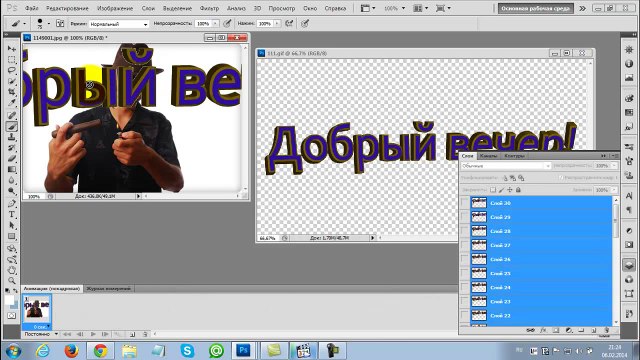Toggle lock transparent pixels icon
The width and height of the screenshot is (640, 360).
pos(493,190)
